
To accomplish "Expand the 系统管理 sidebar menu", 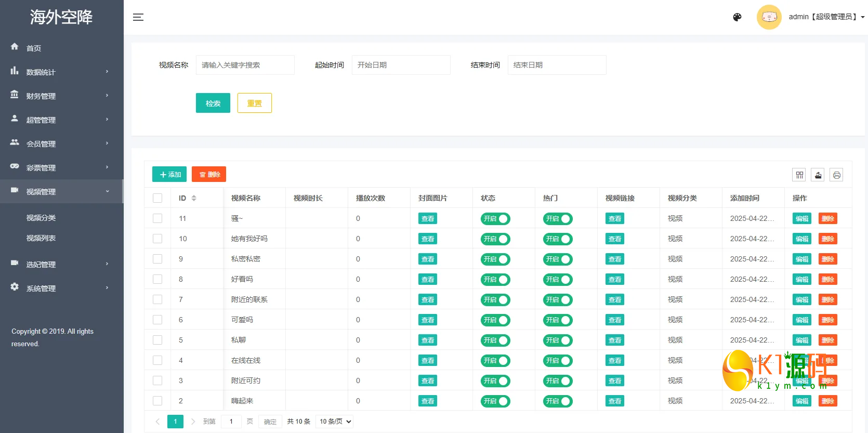I will pyautogui.click(x=62, y=288).
